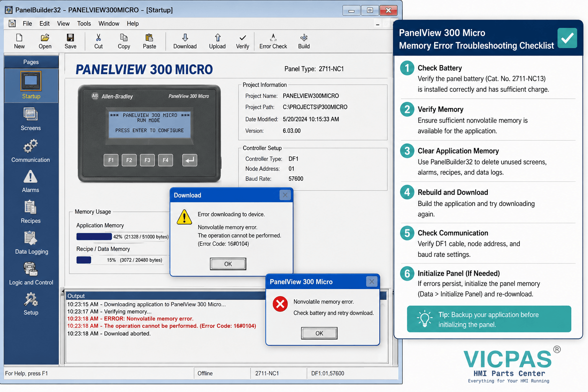This screenshot has height=392, width=588.
Task: Click Baud Rate value 57600
Action: pyautogui.click(x=296, y=179)
